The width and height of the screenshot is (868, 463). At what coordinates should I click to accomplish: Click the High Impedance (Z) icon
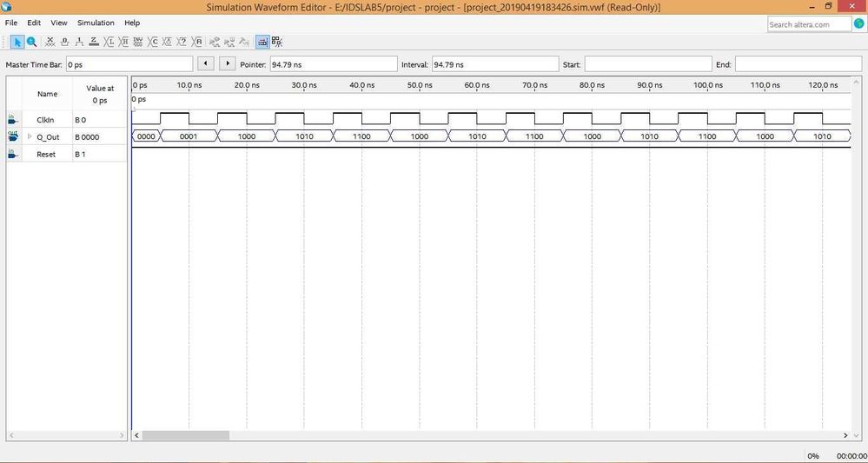[x=94, y=42]
